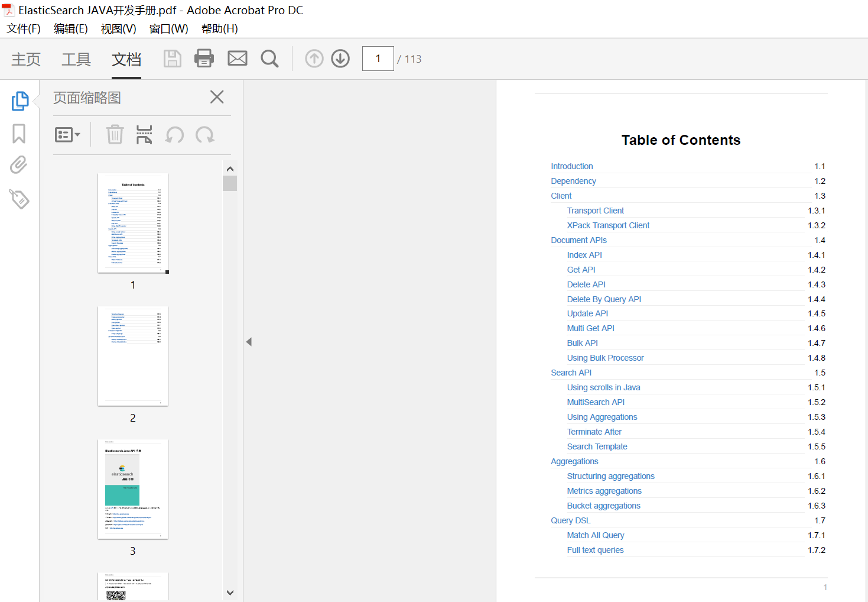Close the page thumbnails panel

217,97
